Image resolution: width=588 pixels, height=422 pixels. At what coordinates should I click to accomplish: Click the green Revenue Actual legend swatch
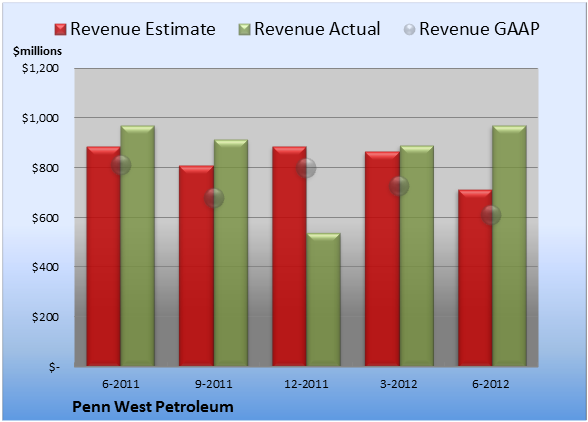tap(244, 30)
